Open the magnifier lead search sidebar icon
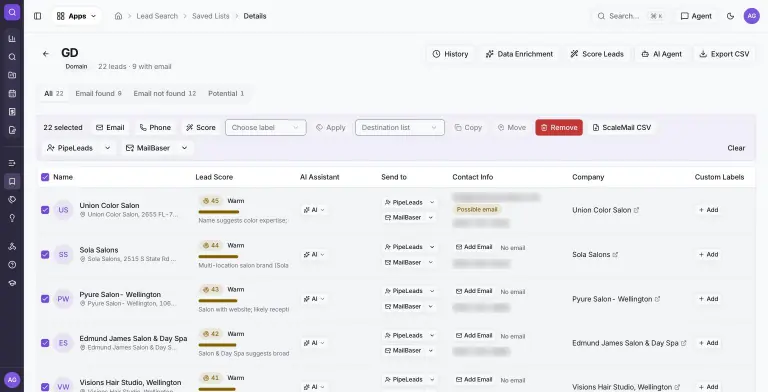This screenshot has width=768, height=392. coord(12,57)
